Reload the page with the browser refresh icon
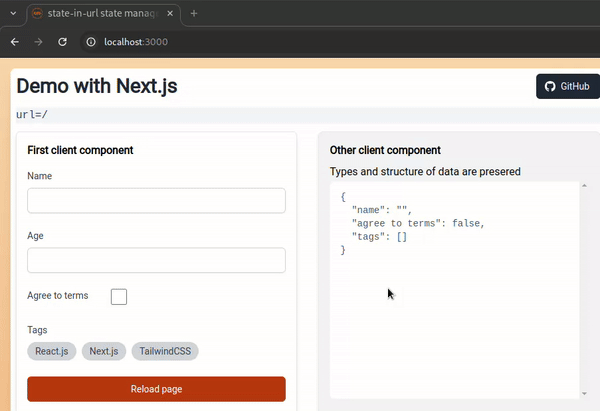Screen dimensions: 600x411 [62, 42]
